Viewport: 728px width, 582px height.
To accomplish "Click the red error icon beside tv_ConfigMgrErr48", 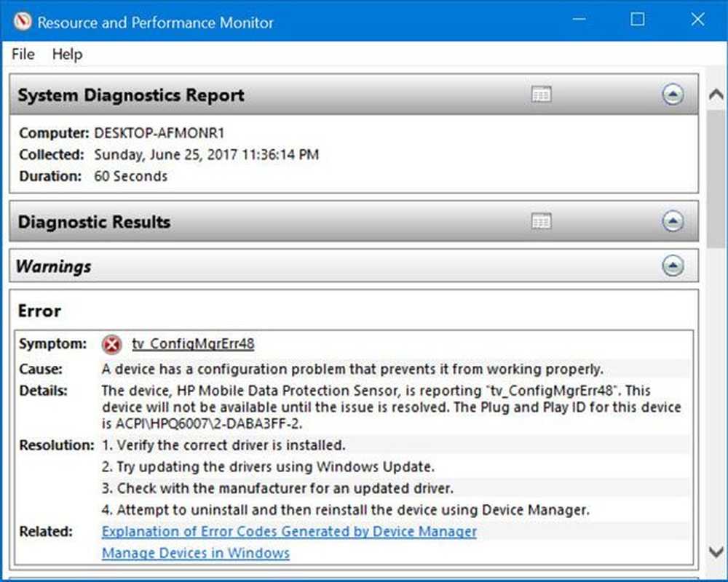I will 112,344.
